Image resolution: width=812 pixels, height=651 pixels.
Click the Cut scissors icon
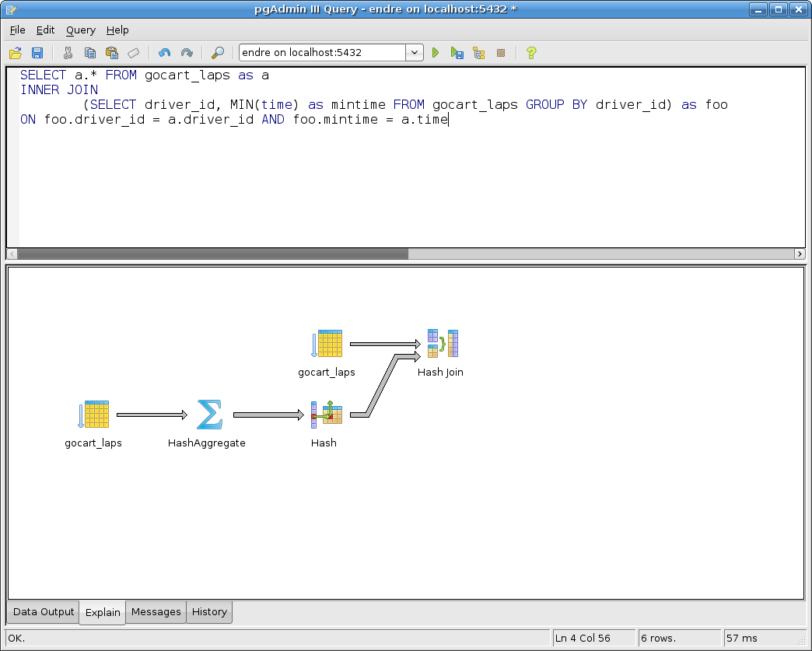pos(68,53)
